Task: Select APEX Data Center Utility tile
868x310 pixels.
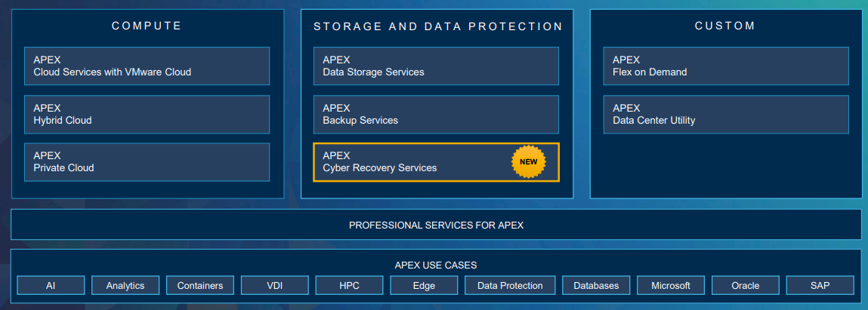Action: click(x=726, y=115)
